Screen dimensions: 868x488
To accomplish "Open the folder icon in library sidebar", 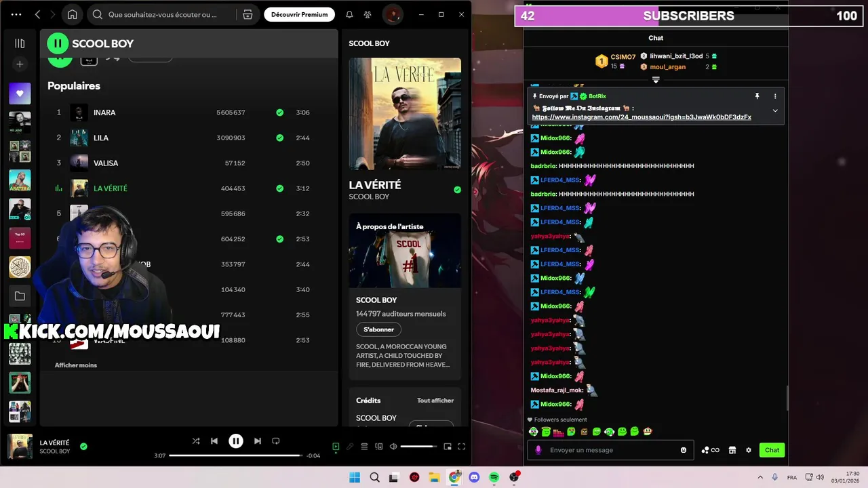I will 20,296.
